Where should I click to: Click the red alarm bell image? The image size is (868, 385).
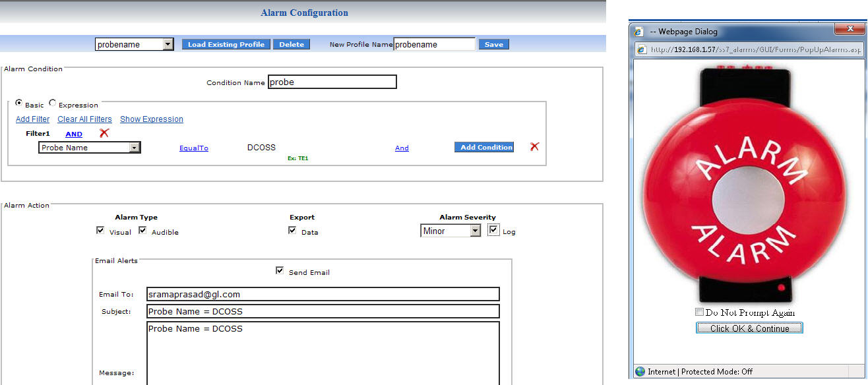tap(744, 185)
